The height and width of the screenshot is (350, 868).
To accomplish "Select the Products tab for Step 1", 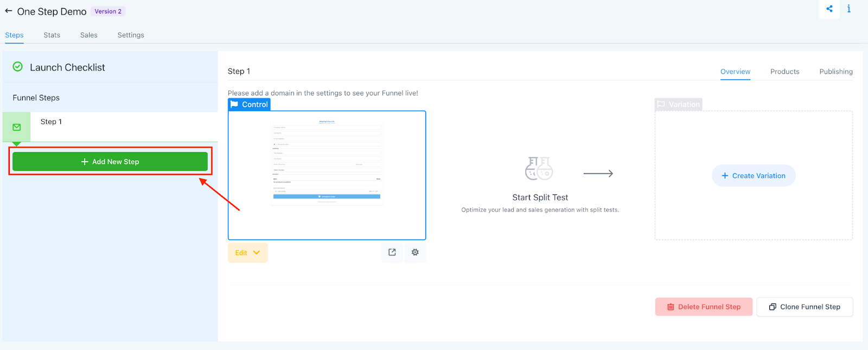I will tap(784, 72).
